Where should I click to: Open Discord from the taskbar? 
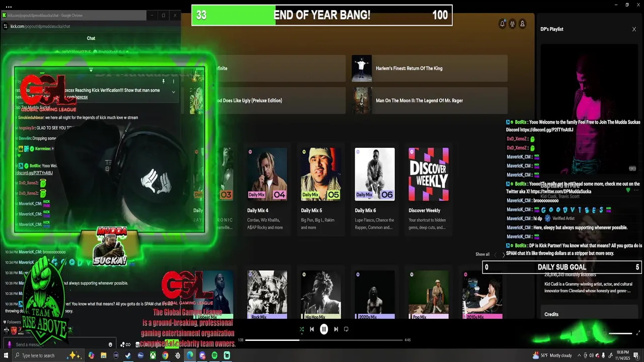point(202,355)
